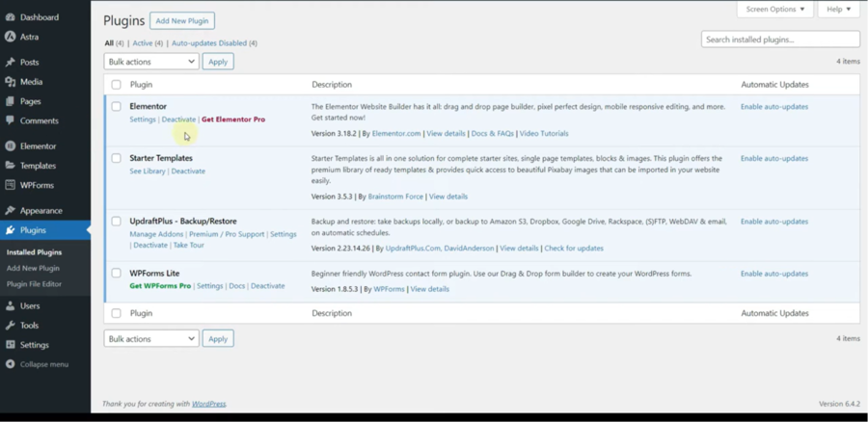This screenshot has width=868, height=422.
Task: Click the Settings sliders icon in sidebar
Action: pos(10,345)
